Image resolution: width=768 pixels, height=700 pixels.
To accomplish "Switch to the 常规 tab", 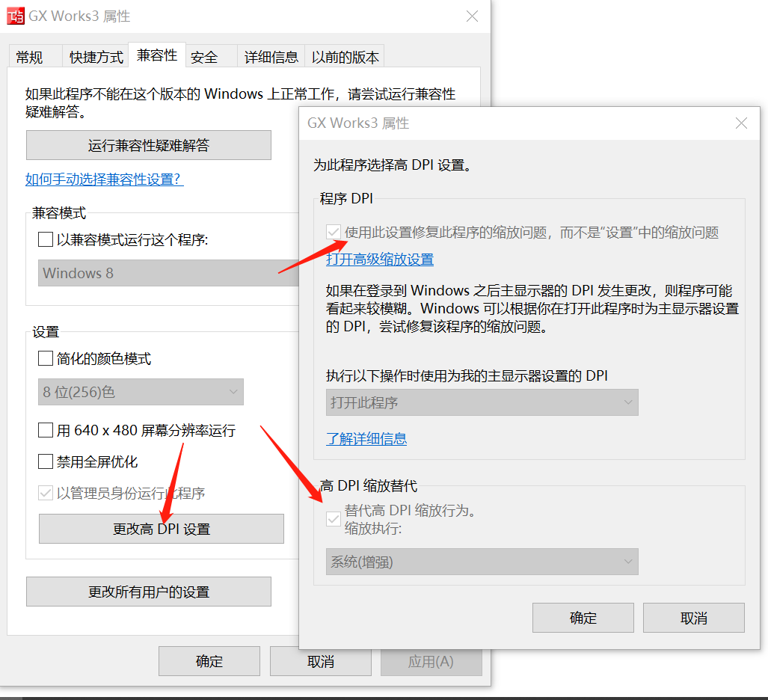I will pyautogui.click(x=30, y=57).
